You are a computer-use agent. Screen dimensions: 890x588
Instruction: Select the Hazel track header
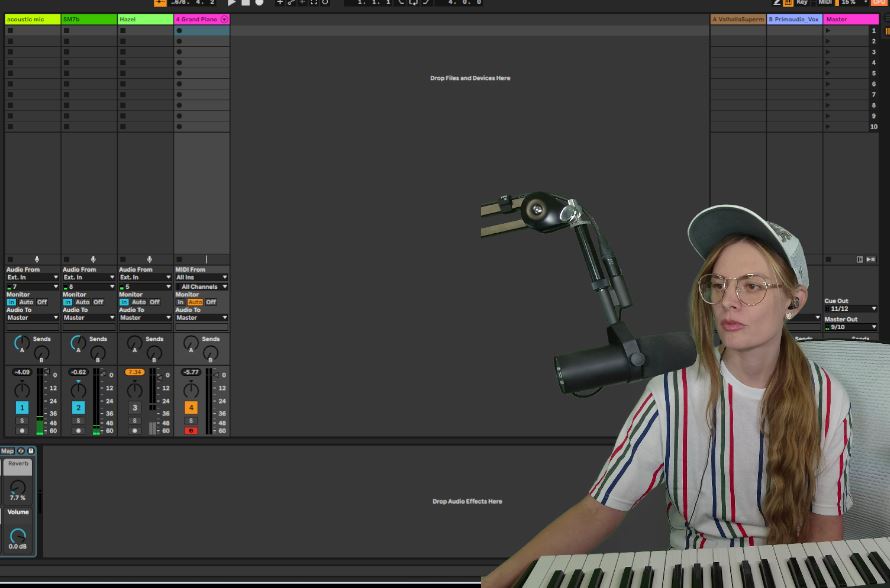tap(145, 19)
